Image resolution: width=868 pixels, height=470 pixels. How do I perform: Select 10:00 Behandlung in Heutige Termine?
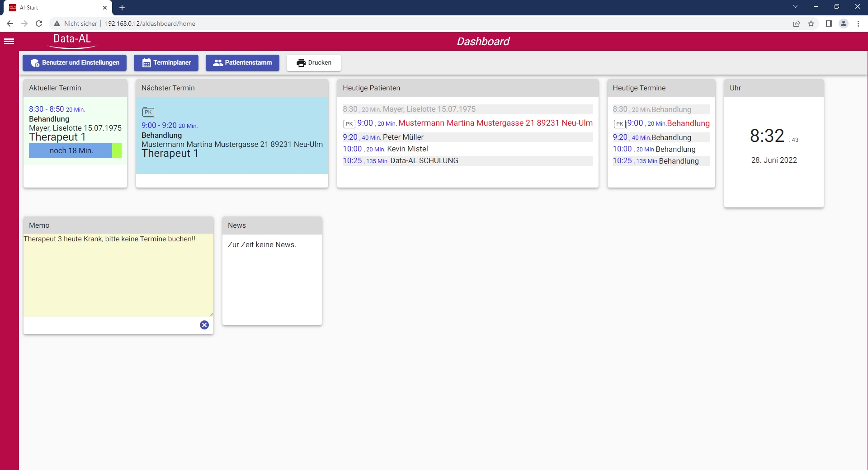point(661,149)
